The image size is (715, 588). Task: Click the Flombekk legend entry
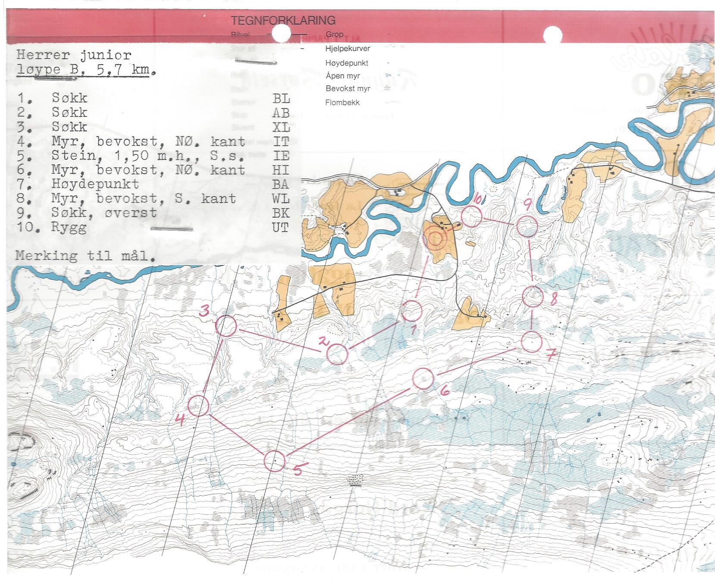(x=342, y=103)
